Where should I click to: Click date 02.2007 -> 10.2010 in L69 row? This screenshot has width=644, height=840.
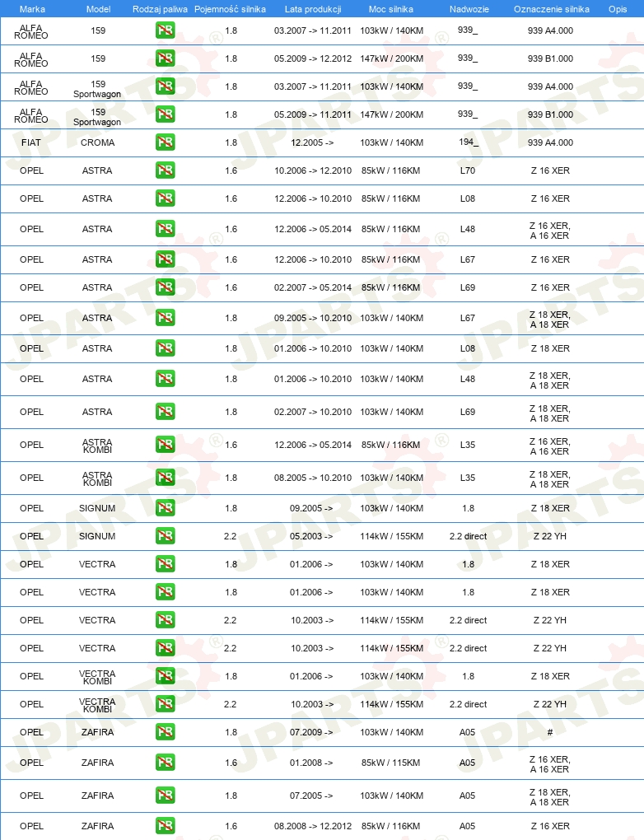(313, 412)
